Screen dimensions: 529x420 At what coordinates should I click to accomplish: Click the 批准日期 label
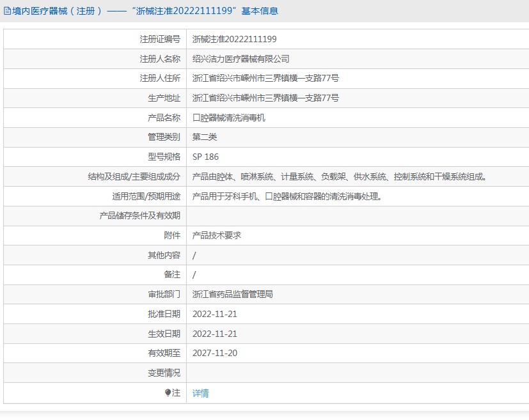coord(164,314)
